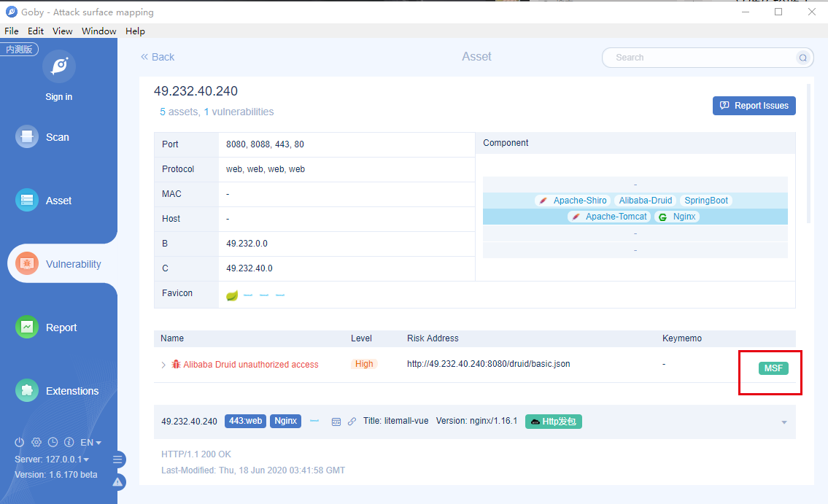Click the 'HTTP/1.1 200 OK' response line
The image size is (828, 504).
point(196,454)
